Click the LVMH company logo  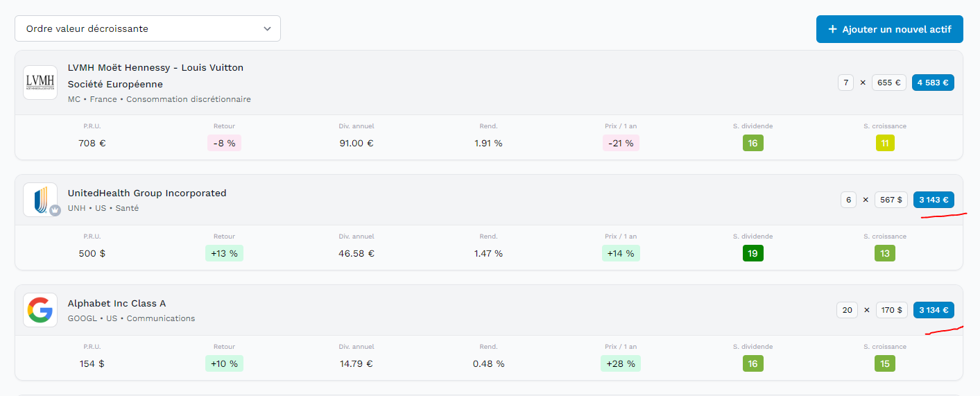40,83
